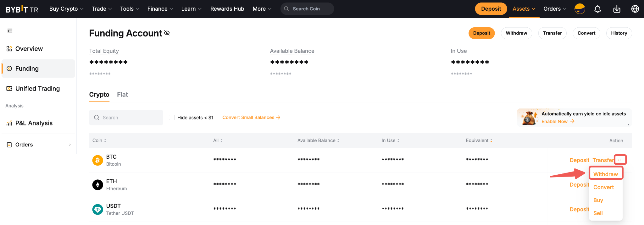Click the Ethereum coin icon

(97, 185)
